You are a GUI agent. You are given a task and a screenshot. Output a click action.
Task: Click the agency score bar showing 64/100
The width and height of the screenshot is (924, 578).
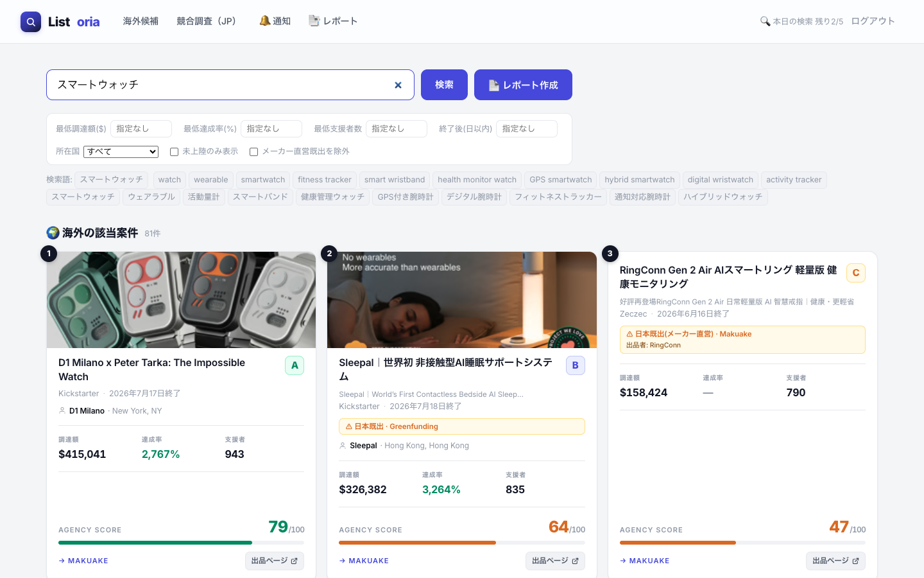point(462,543)
